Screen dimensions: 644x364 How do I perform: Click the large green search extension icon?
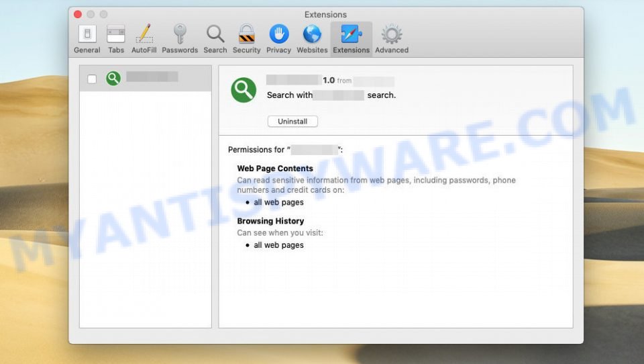pyautogui.click(x=244, y=89)
